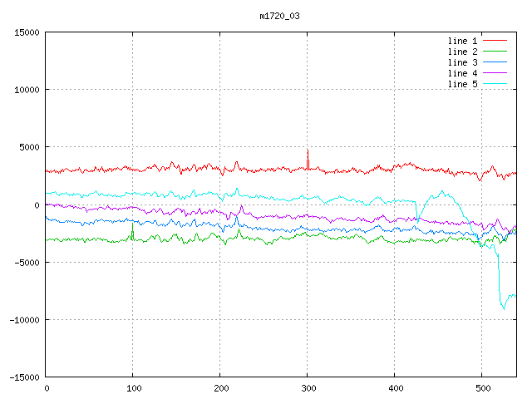
Task: Click the cyan line 5 legend swatch
Action: point(495,84)
